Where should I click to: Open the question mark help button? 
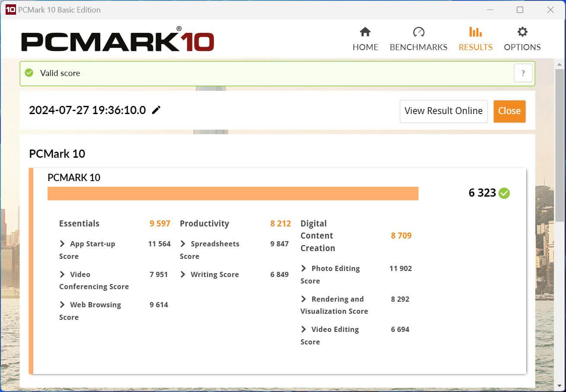(x=523, y=73)
